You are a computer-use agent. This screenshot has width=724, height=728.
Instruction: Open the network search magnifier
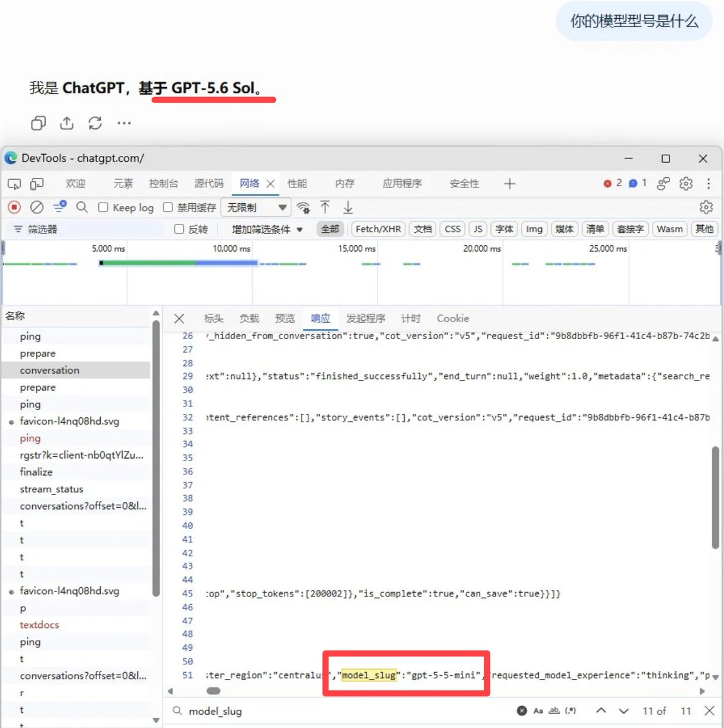pyautogui.click(x=82, y=207)
